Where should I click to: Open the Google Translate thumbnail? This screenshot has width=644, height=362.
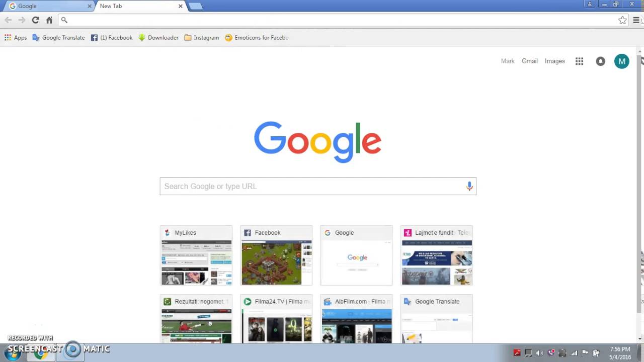pos(436,319)
